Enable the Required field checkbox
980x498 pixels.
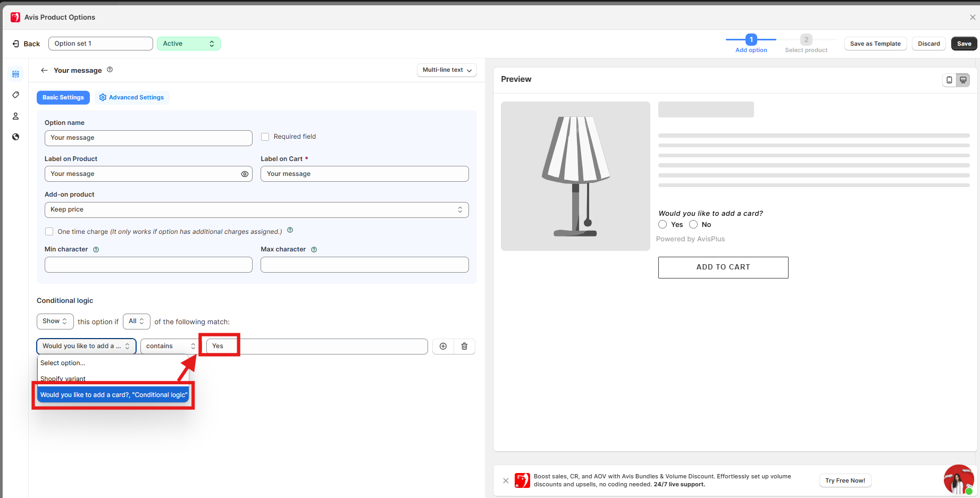tap(265, 137)
